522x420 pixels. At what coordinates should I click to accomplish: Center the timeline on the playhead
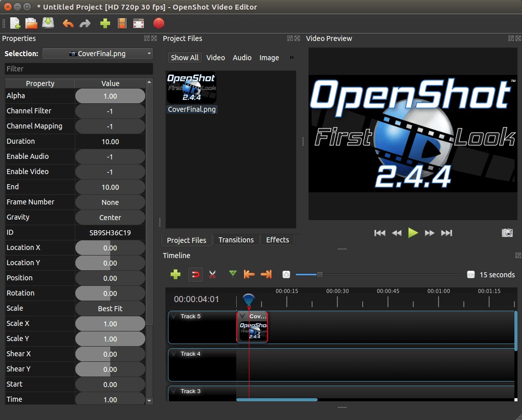coord(286,274)
